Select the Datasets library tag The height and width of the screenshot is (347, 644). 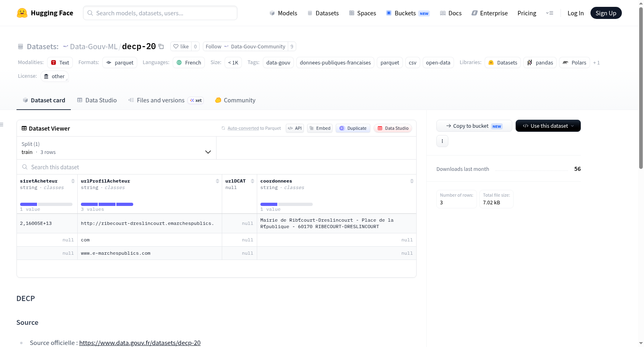tap(503, 62)
